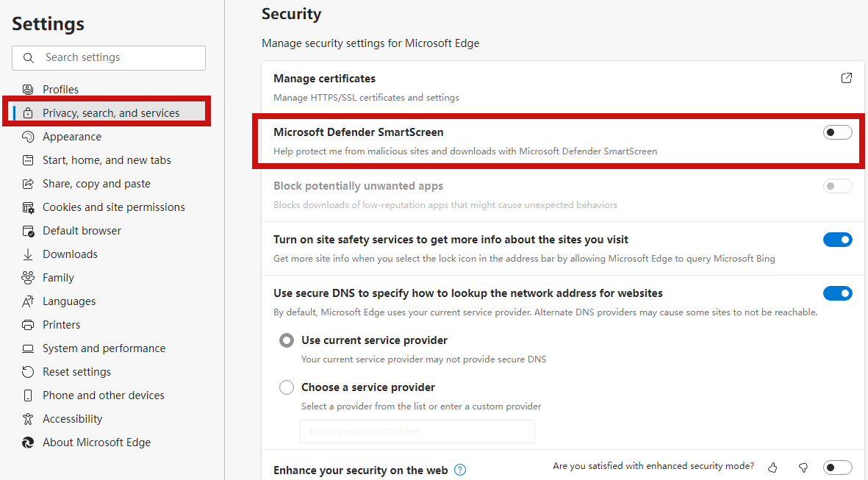Open Privacy, search, and services section
Image resolution: width=868 pixels, height=480 pixels.
[x=110, y=112]
